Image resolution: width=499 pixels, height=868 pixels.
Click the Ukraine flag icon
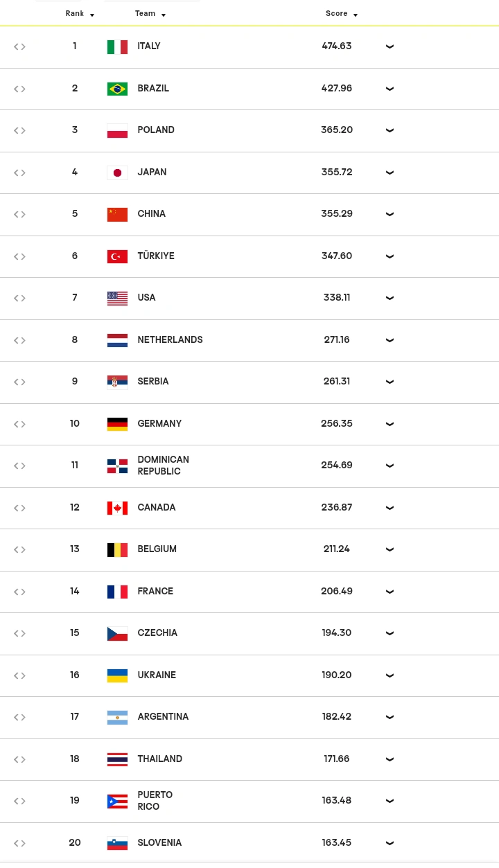(117, 675)
